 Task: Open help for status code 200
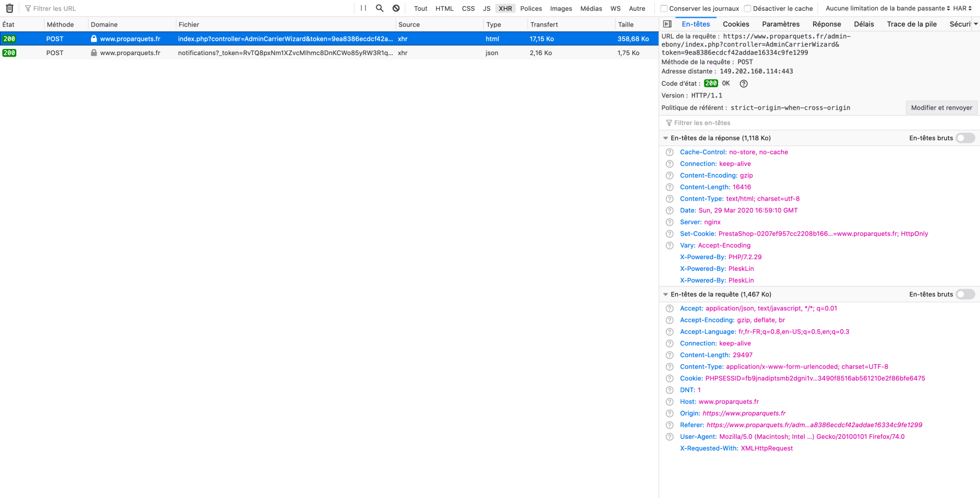click(x=744, y=84)
